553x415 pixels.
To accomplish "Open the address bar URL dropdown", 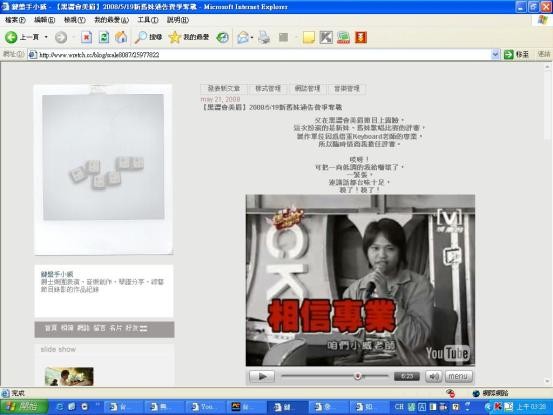I will coord(495,54).
